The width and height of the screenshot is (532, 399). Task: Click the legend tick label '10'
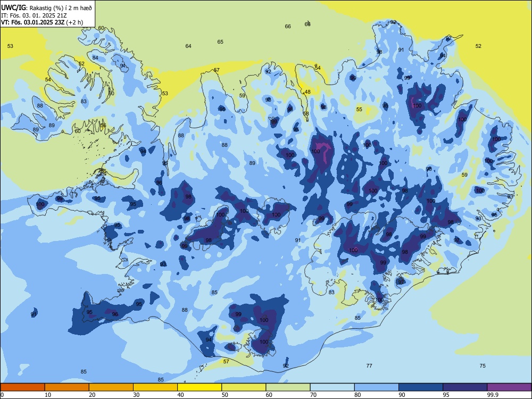point(48,395)
